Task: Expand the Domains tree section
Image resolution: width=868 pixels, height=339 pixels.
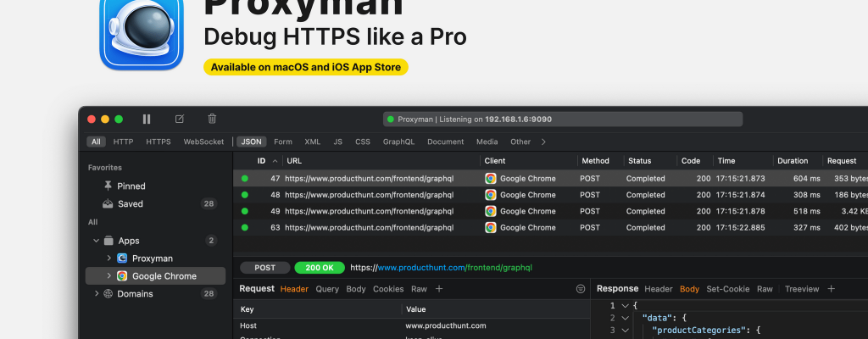Action: click(x=94, y=294)
